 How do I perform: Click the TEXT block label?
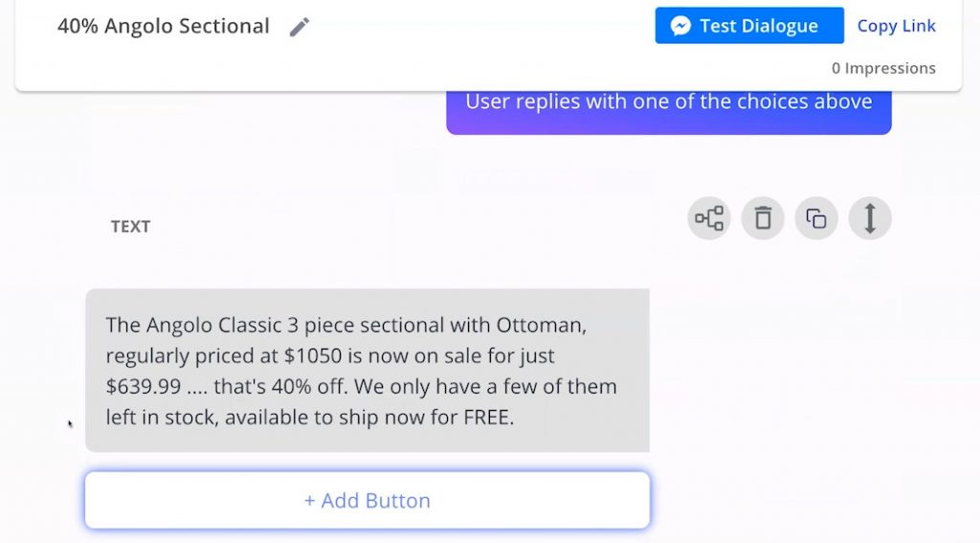[130, 226]
